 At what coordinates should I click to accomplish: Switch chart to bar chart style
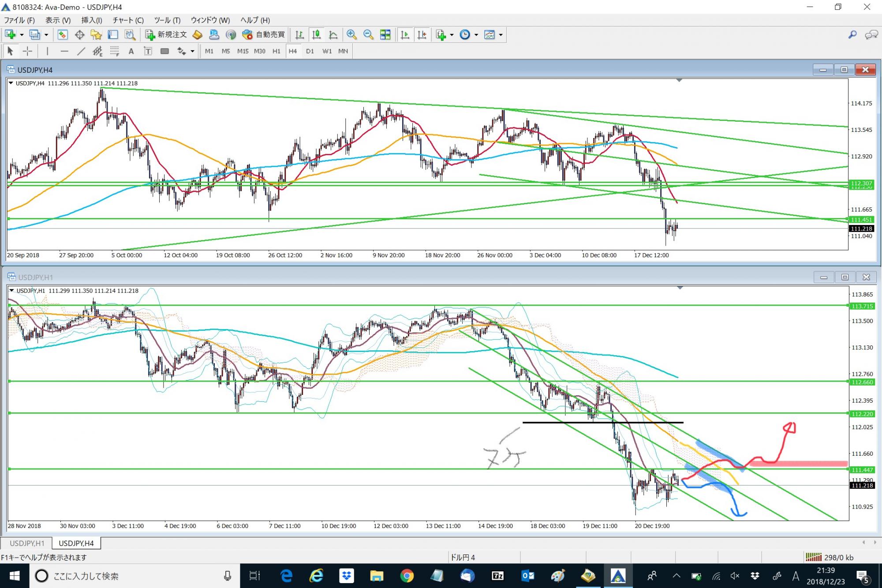pyautogui.click(x=299, y=34)
